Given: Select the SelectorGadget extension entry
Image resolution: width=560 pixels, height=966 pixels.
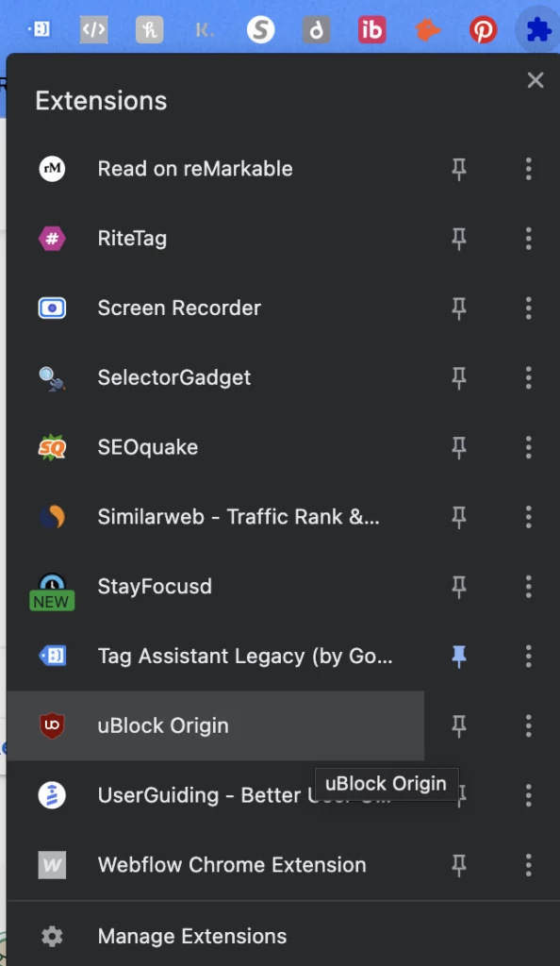Looking at the screenshot, I should (215, 377).
